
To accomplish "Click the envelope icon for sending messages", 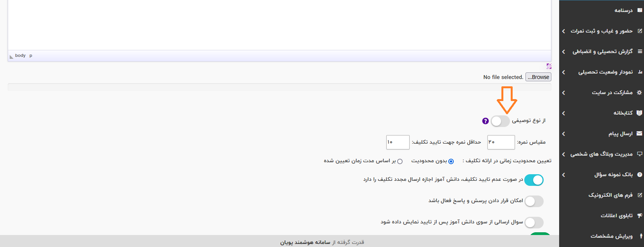I will [x=639, y=134].
